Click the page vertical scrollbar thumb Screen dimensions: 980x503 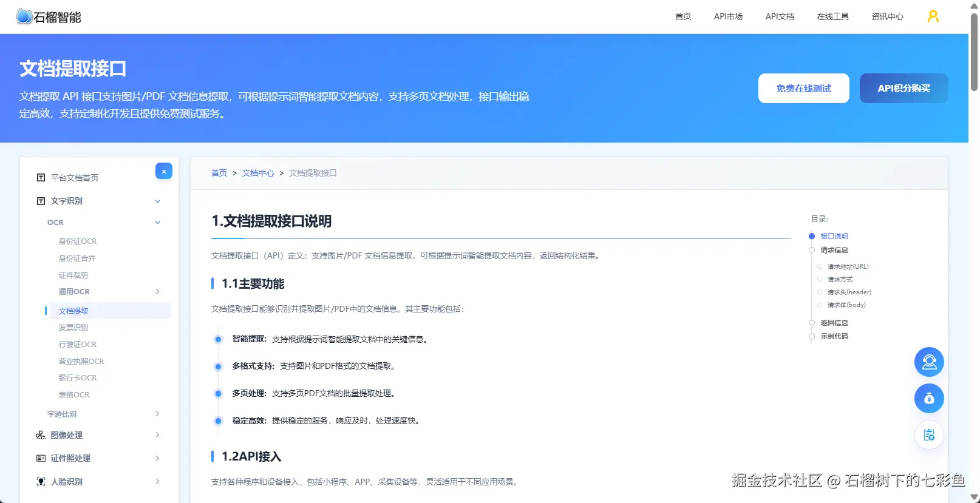coord(975,52)
